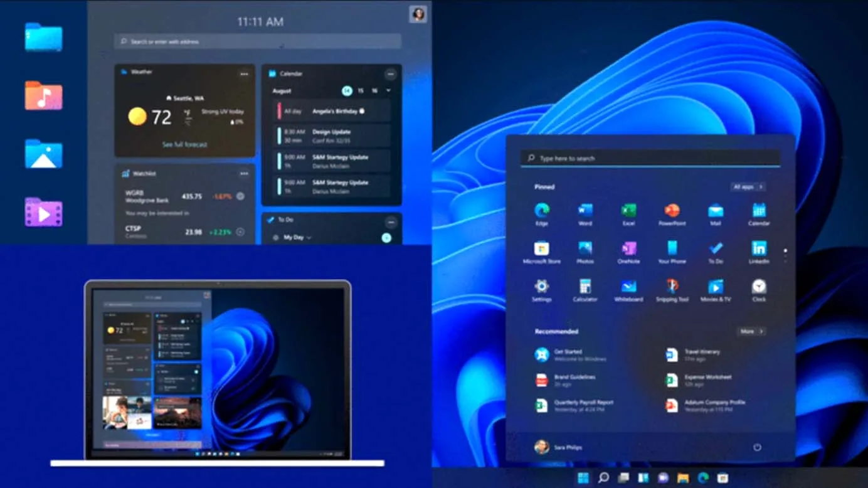Image resolution: width=868 pixels, height=488 pixels.
Task: Open Sara Philips user account
Action: [x=558, y=447]
